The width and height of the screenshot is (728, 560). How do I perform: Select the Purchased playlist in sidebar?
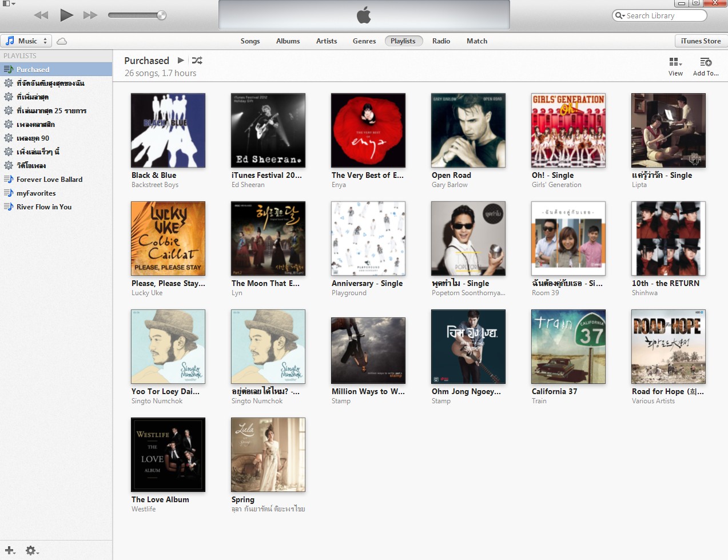point(56,69)
